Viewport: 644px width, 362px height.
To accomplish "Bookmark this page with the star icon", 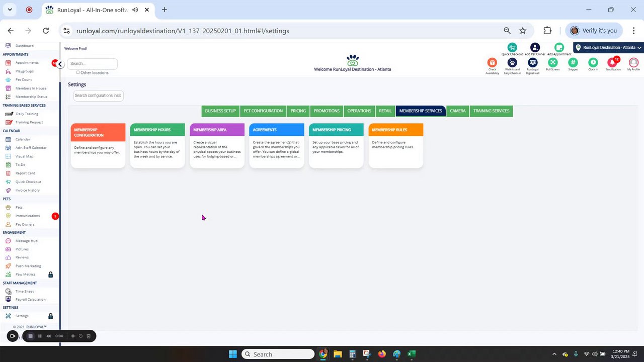I will [x=523, y=31].
